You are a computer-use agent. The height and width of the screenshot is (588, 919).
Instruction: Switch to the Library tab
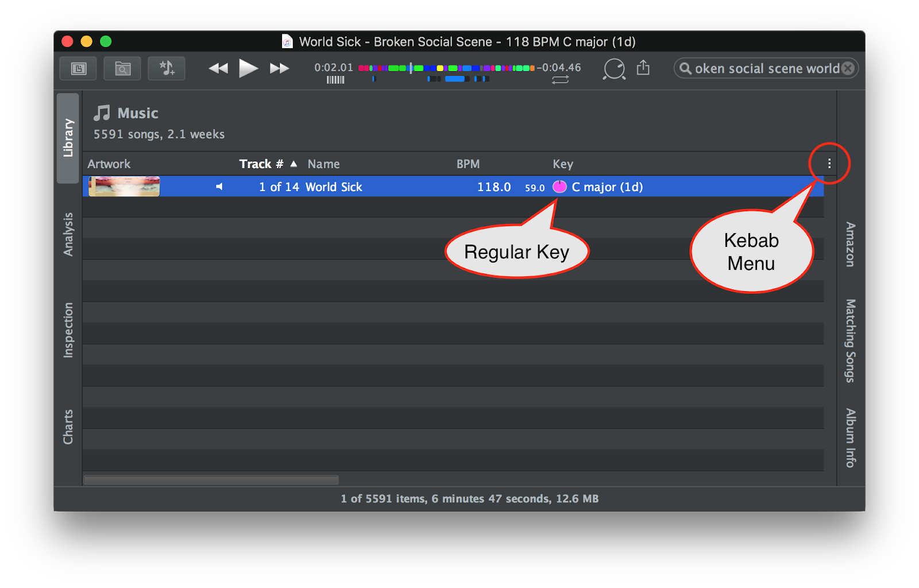[68, 138]
